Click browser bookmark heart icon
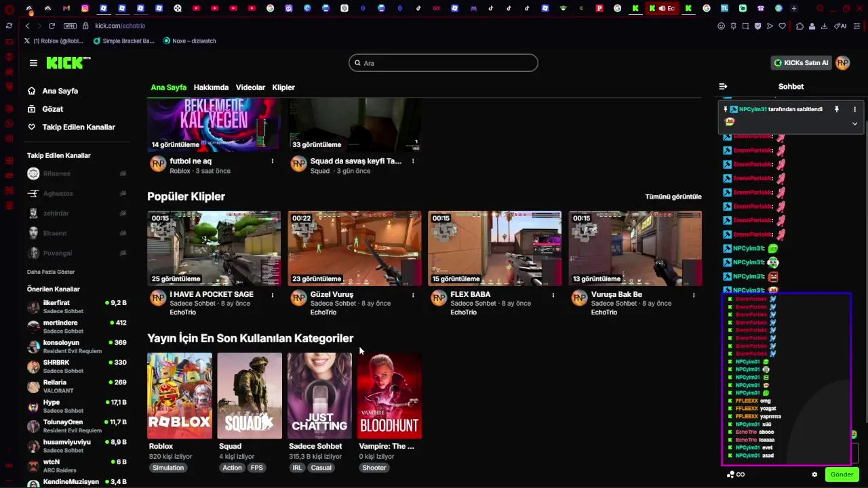Screen dimensions: 868x488 click(x=782, y=26)
